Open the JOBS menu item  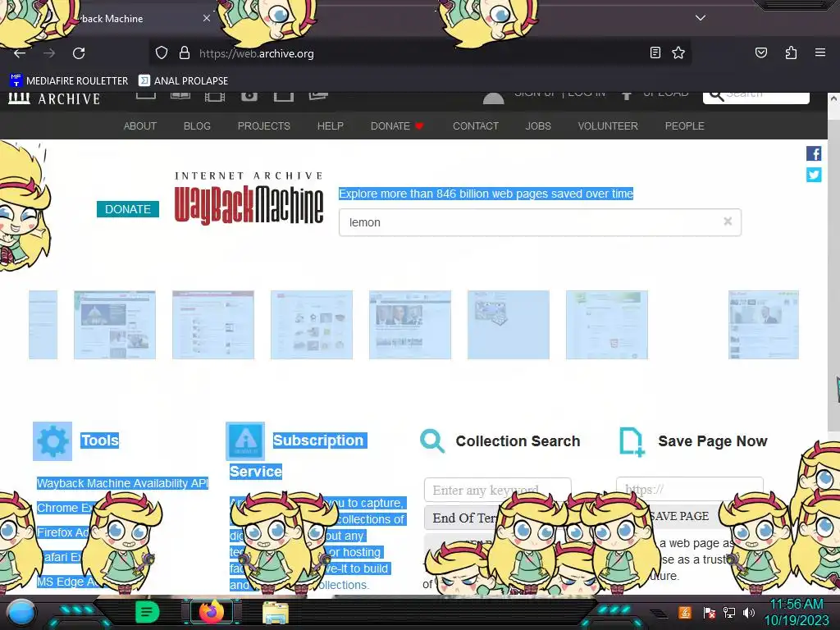pyautogui.click(x=538, y=126)
